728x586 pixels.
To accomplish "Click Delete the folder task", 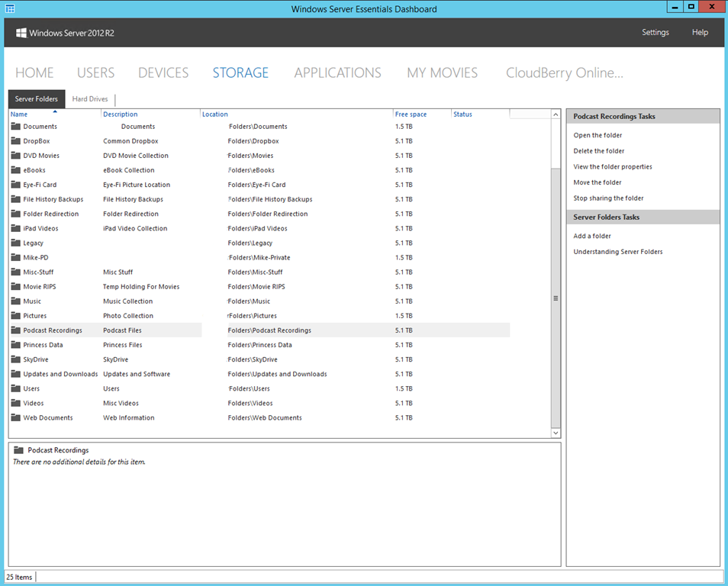I will coord(598,151).
